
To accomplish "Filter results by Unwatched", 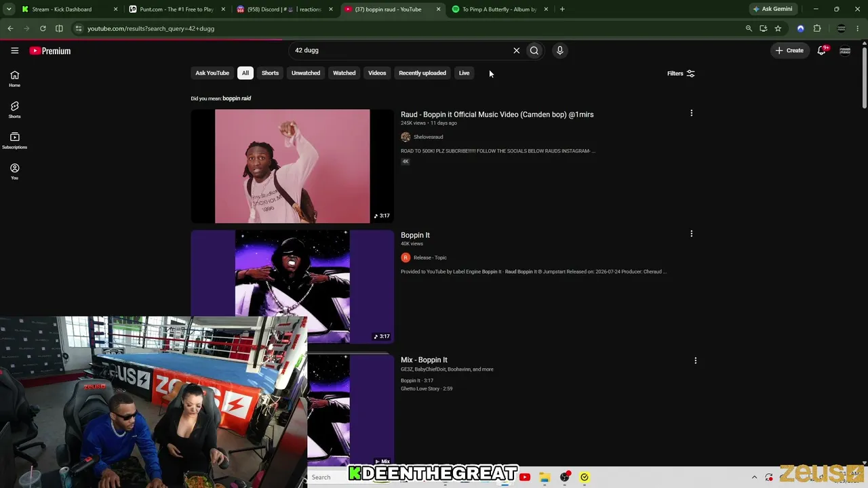I will pyautogui.click(x=306, y=73).
